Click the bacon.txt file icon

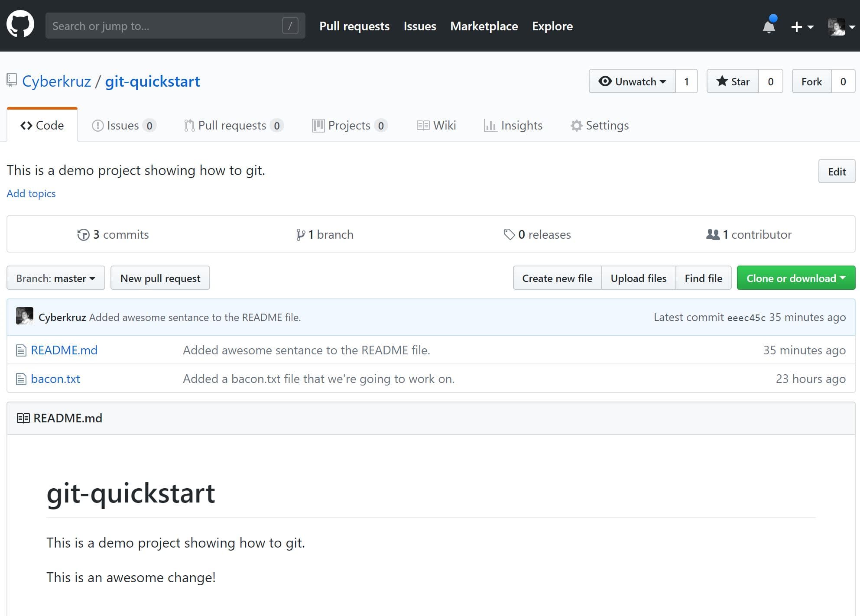(x=21, y=379)
